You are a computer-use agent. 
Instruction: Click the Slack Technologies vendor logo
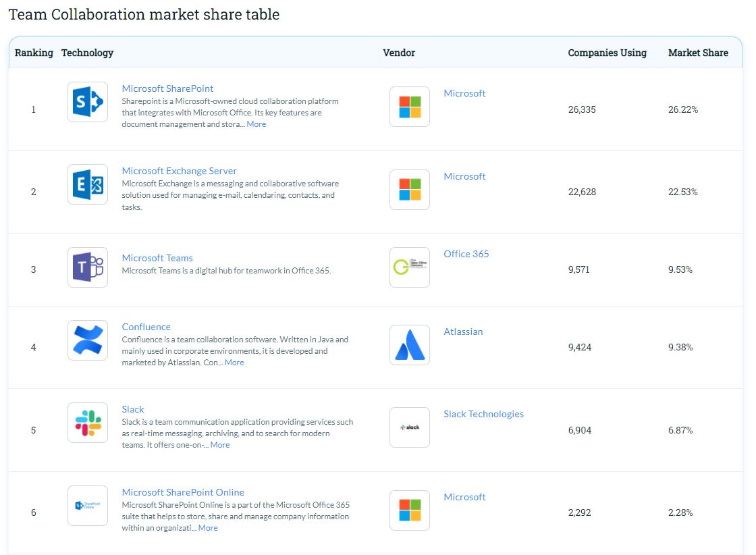click(410, 427)
